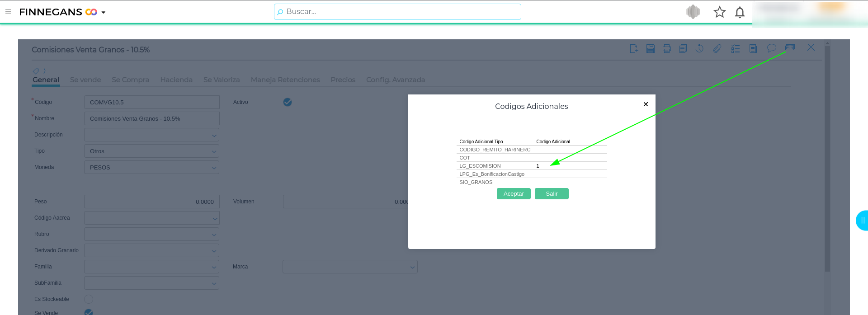The width and height of the screenshot is (868, 315).
Task: Click the speech bubble comments icon
Action: pos(771,48)
